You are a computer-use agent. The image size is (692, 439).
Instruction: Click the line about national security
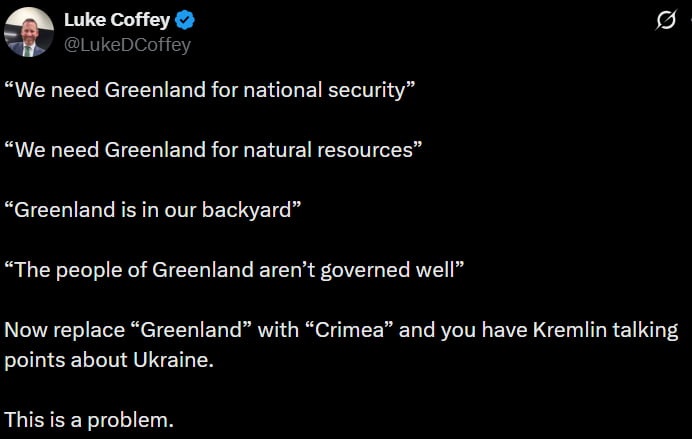[209, 90]
